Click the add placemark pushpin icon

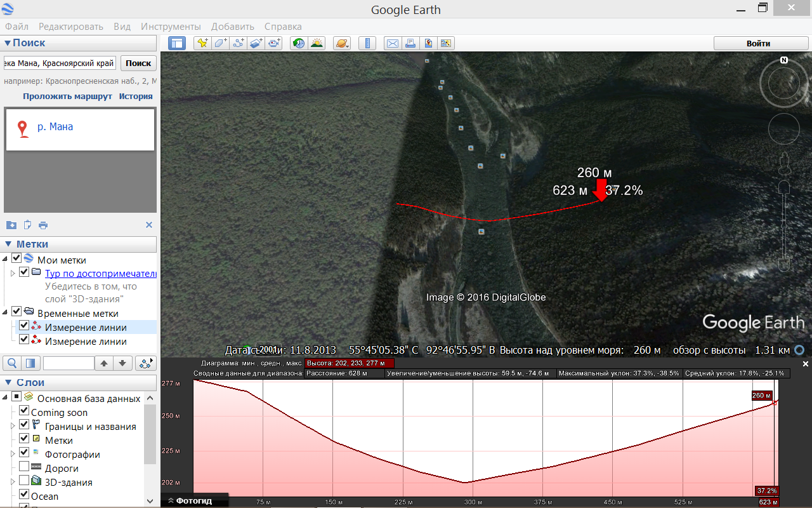pyautogui.click(x=202, y=43)
